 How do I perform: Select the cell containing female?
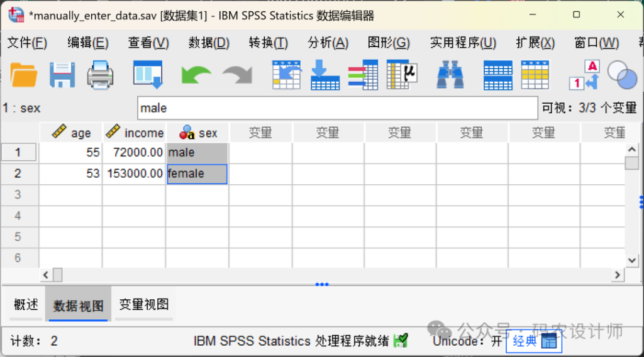coord(197,174)
